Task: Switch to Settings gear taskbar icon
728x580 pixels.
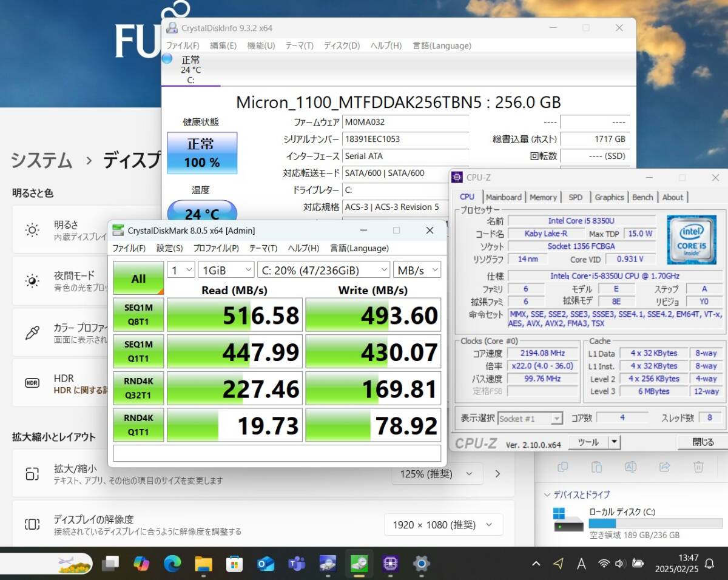Action: point(421,564)
